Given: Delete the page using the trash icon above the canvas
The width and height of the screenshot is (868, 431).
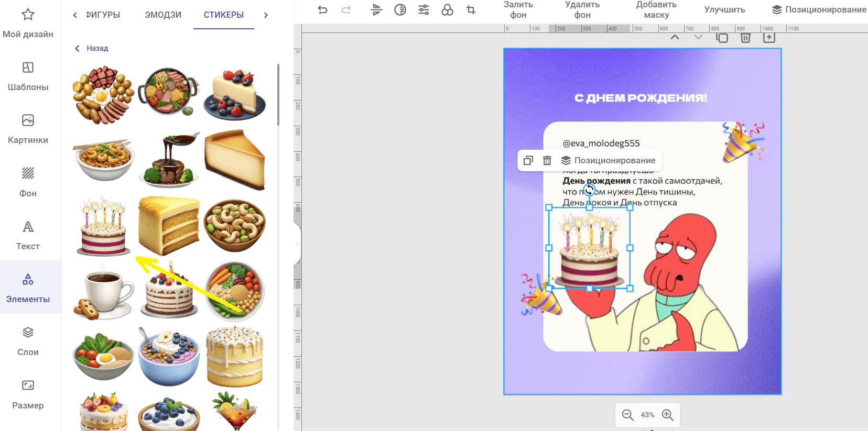Looking at the screenshot, I should (x=745, y=37).
